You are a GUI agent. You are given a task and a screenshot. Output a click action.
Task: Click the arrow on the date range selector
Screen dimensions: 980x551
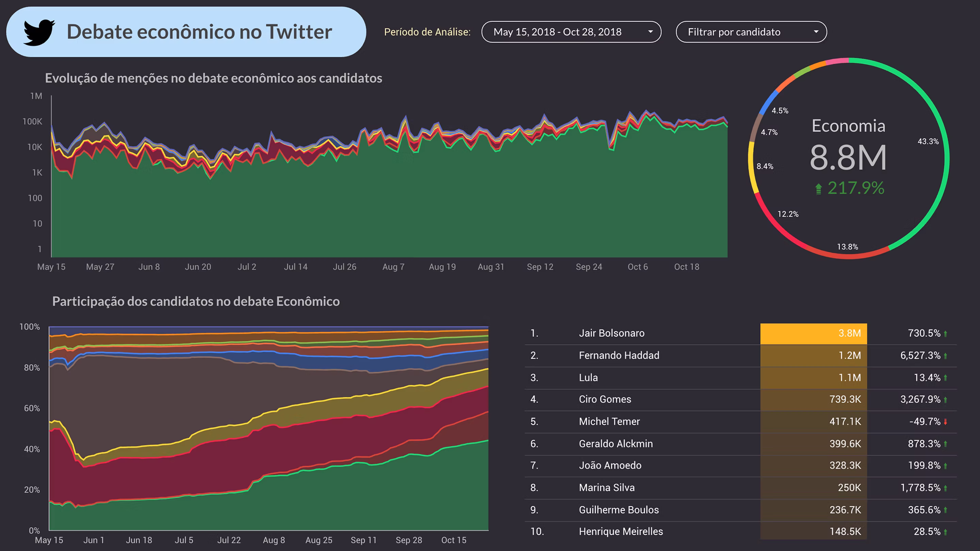point(651,32)
